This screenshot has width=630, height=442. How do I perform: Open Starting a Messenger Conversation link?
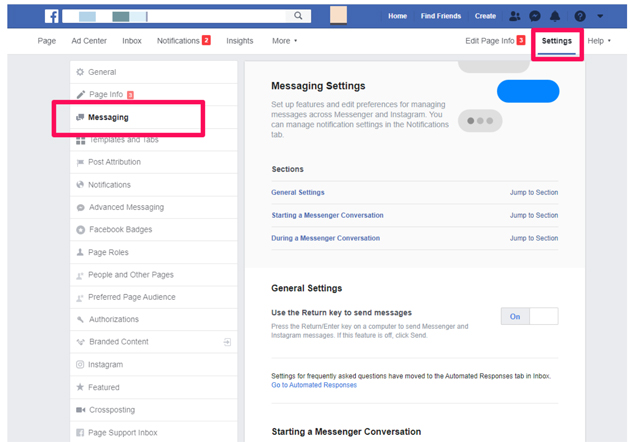click(x=327, y=215)
